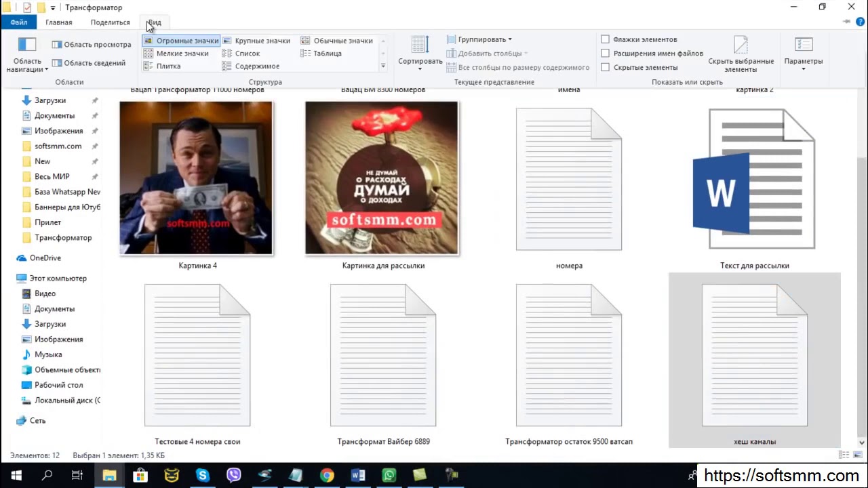Image resolution: width=868 pixels, height=488 pixels.
Task: Open the Файл menu
Action: [19, 22]
